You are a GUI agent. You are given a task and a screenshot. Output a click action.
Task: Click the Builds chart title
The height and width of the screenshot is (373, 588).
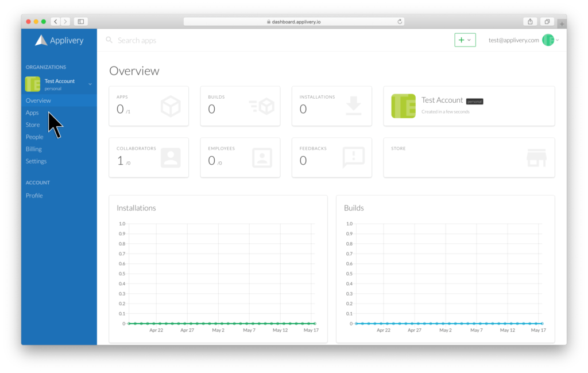[354, 208]
